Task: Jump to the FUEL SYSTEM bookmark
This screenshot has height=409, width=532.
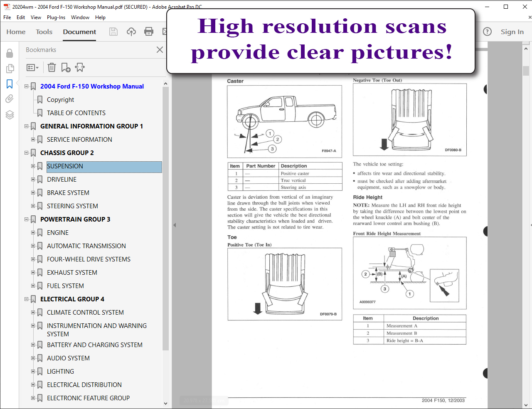Action: tap(65, 286)
